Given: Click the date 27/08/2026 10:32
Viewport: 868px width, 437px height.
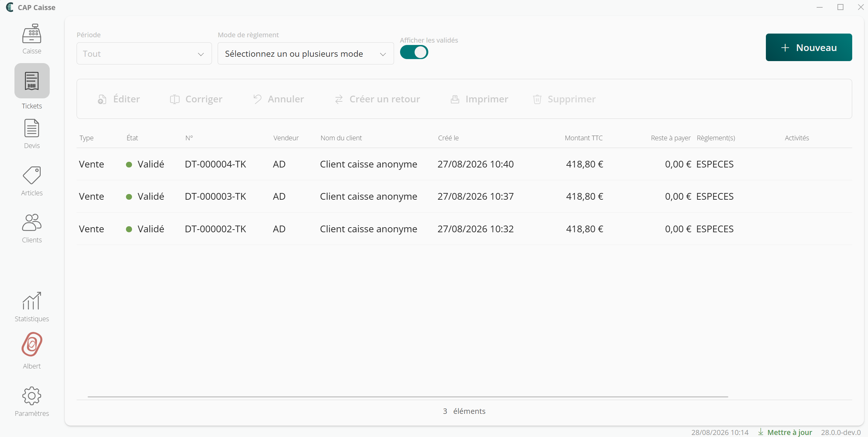Looking at the screenshot, I should pyautogui.click(x=475, y=229).
